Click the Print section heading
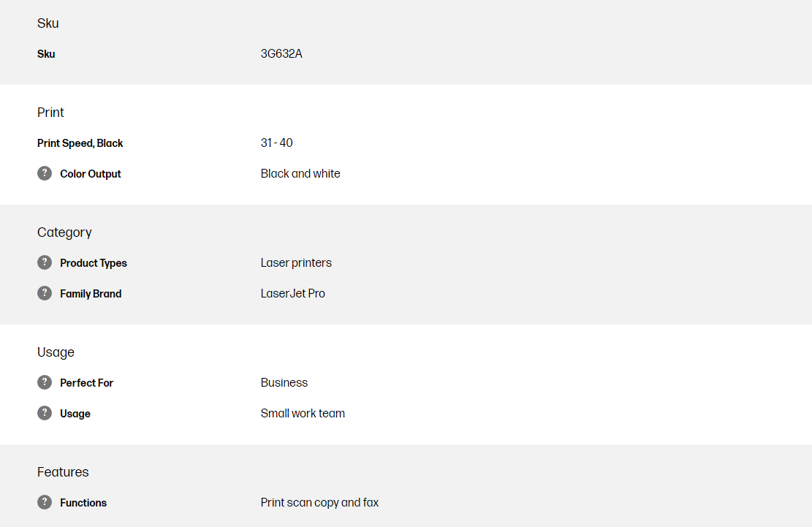Viewport: 812px width, 527px height. (50, 113)
